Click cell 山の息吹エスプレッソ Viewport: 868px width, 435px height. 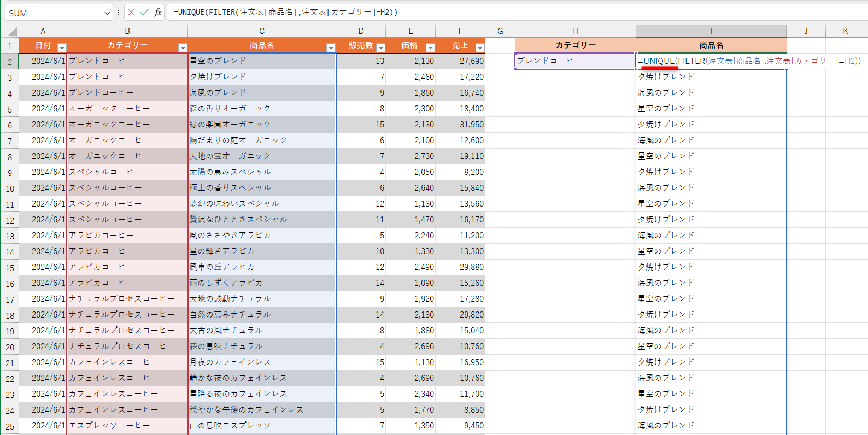[262, 426]
